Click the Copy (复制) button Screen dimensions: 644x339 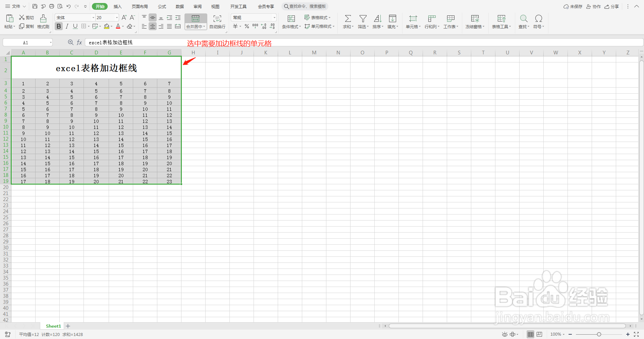(x=26, y=27)
